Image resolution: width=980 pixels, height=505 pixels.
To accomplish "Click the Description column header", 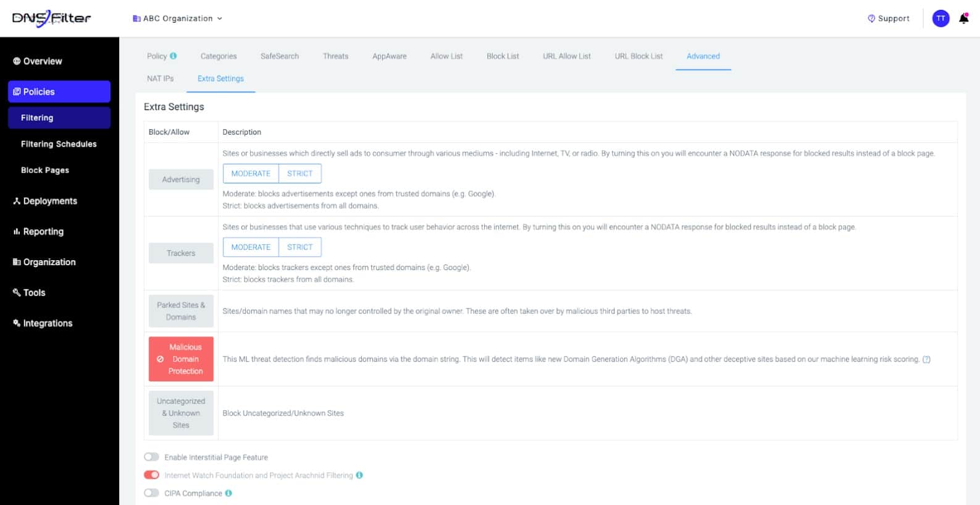I will 242,132.
